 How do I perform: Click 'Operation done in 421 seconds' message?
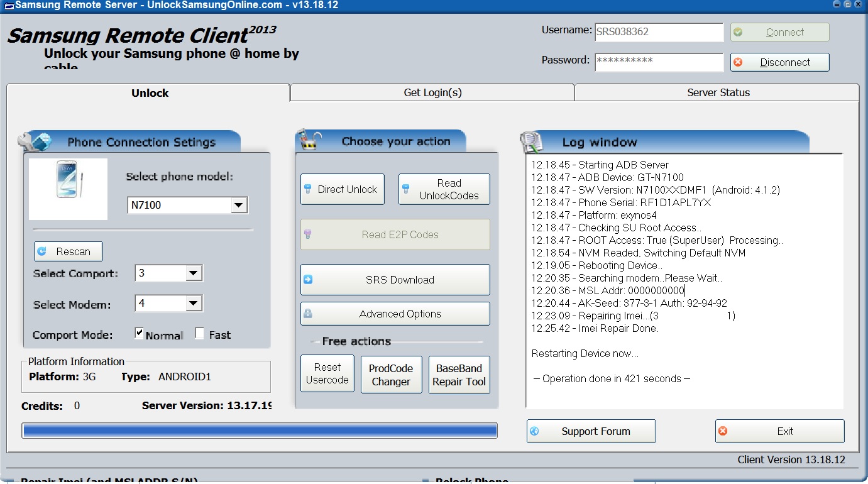point(612,378)
